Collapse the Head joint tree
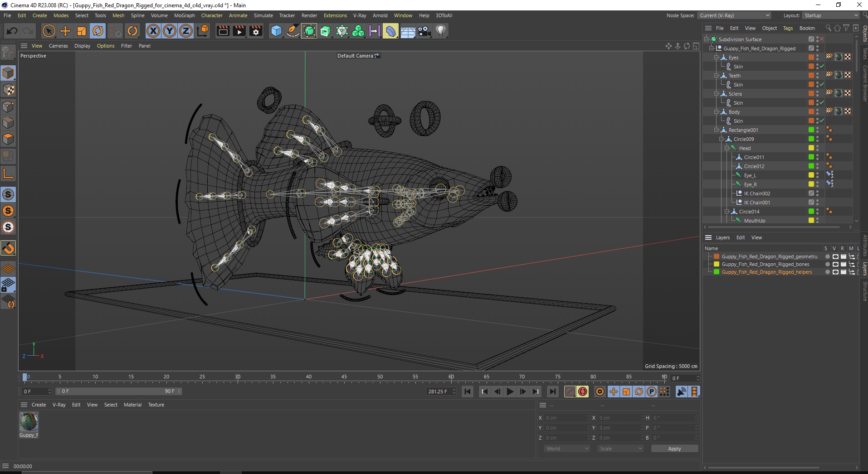This screenshot has height=474, width=868. (727, 148)
